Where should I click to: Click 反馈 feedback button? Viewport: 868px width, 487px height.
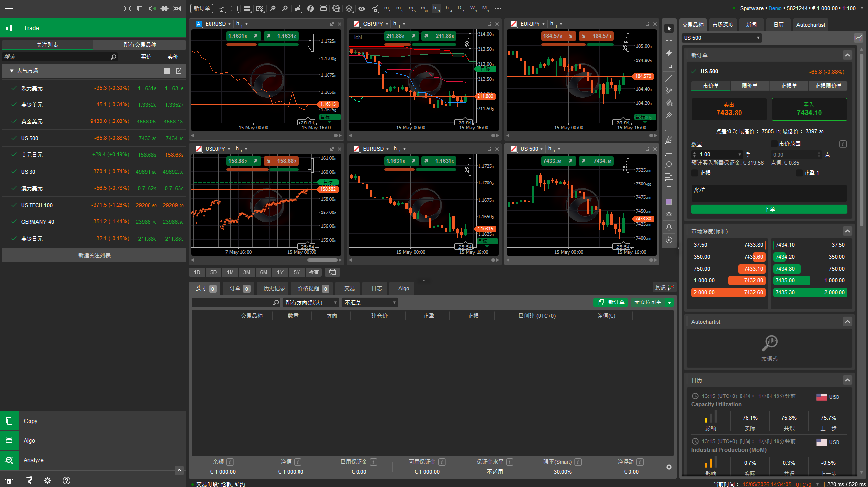pyautogui.click(x=664, y=287)
